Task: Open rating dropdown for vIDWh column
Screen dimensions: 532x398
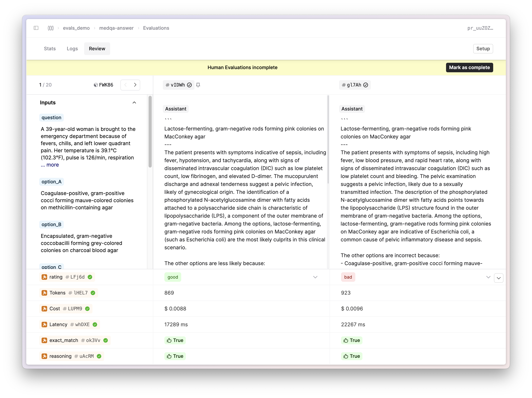Action: (315, 277)
